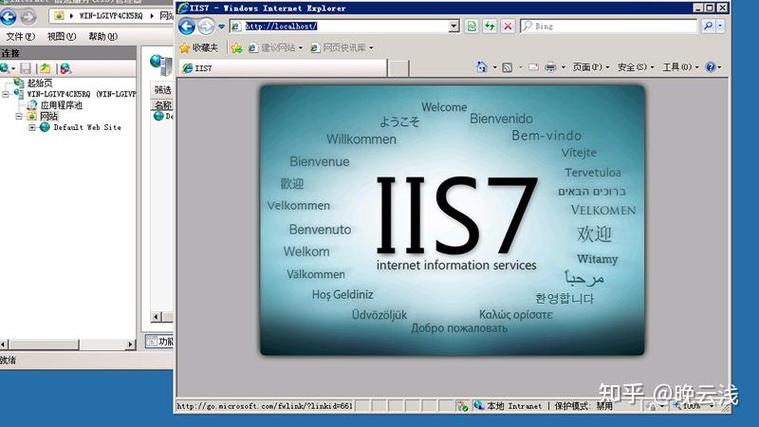Open the recent pages dropdown arrow
Screen dimensions: 759x427
coord(222,27)
